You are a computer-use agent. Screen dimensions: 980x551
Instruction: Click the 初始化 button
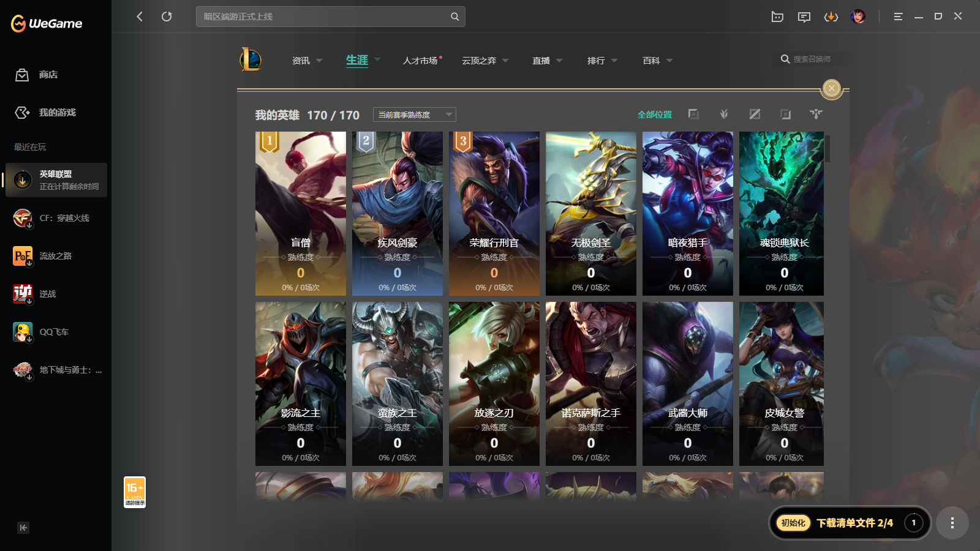click(x=793, y=523)
